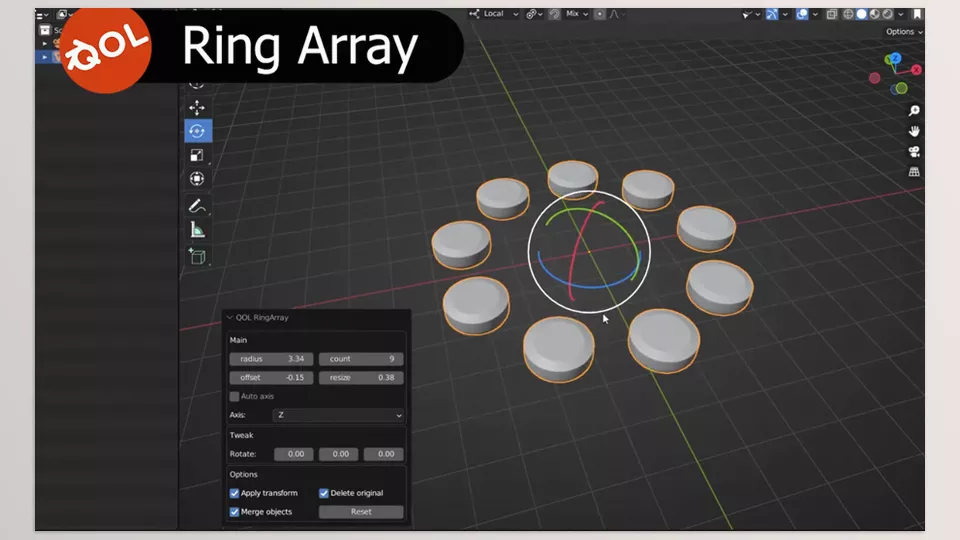Click the Reset button
Viewport: 960px width, 540px height.
tap(361, 512)
